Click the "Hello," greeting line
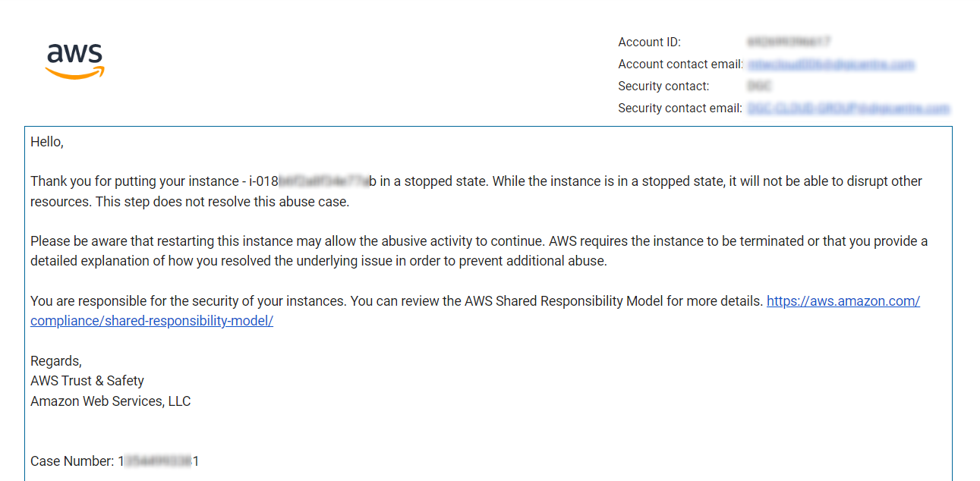 47,142
